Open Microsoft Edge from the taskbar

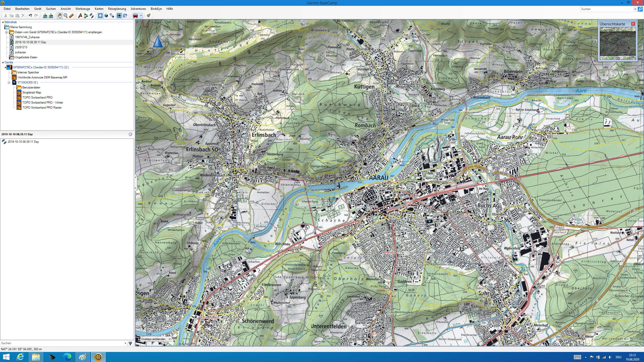click(67, 357)
